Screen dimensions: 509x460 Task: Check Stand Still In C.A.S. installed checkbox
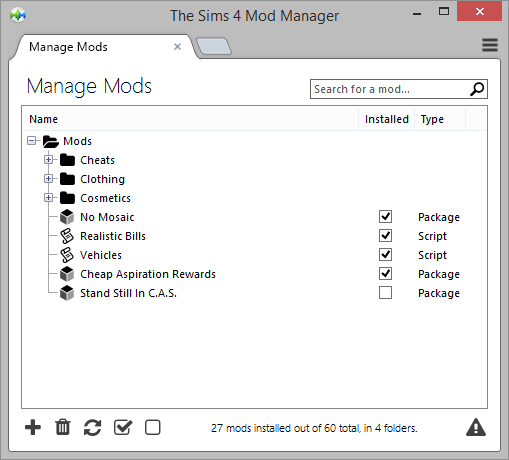coord(385,293)
